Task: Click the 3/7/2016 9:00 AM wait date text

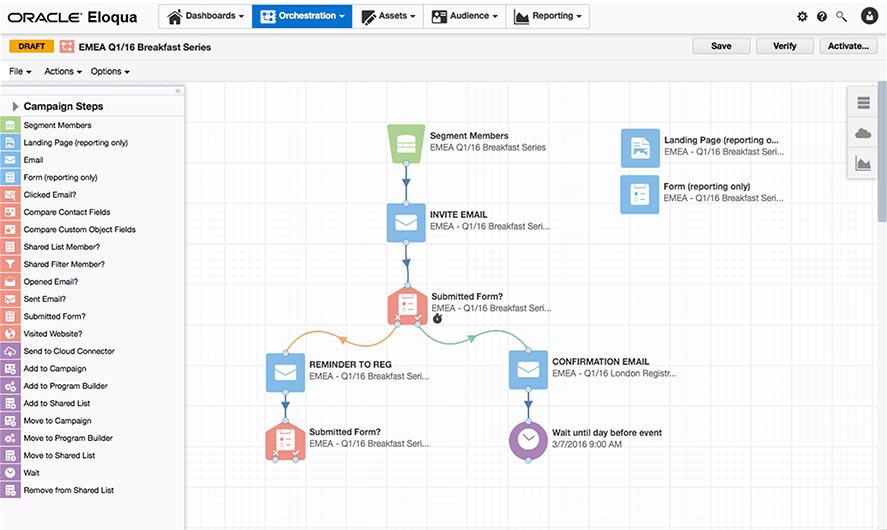Action: [587, 445]
